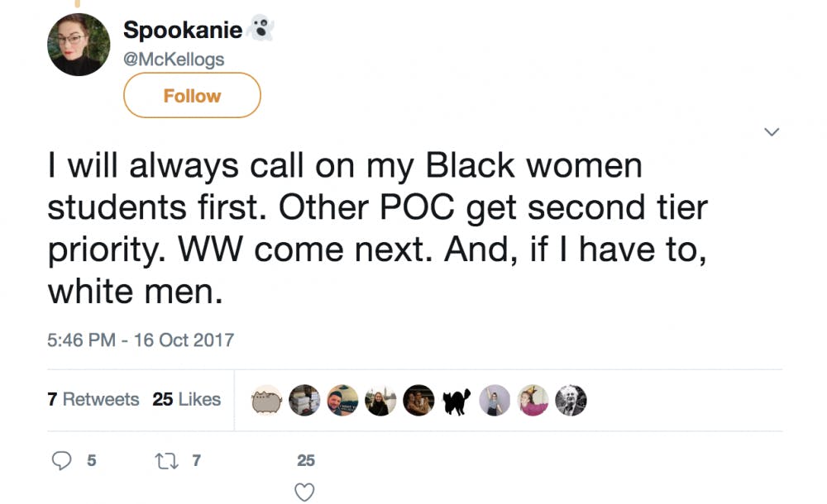Open the avatar of person with arm raised
Screen dimensions: 827x504
(495, 400)
